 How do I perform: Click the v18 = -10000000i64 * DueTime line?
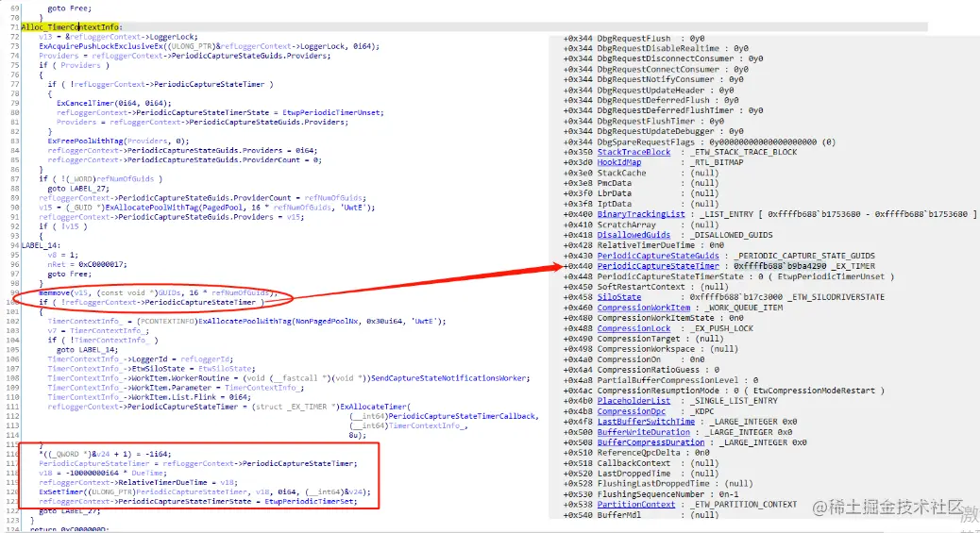[103, 473]
